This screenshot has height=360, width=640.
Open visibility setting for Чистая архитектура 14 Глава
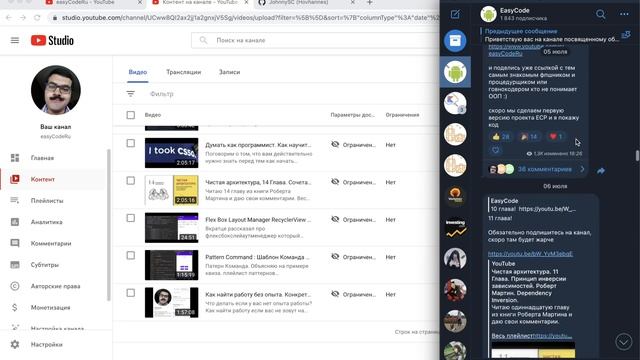pos(353,182)
